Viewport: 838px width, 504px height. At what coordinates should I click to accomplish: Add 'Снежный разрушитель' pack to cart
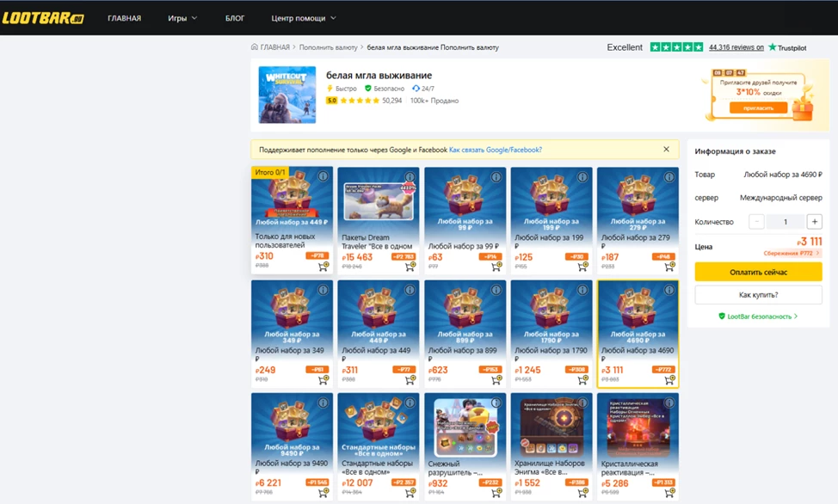click(496, 492)
